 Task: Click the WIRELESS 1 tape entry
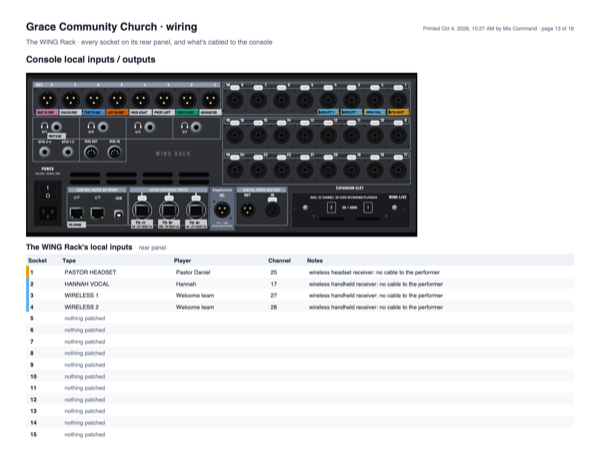[82, 295]
